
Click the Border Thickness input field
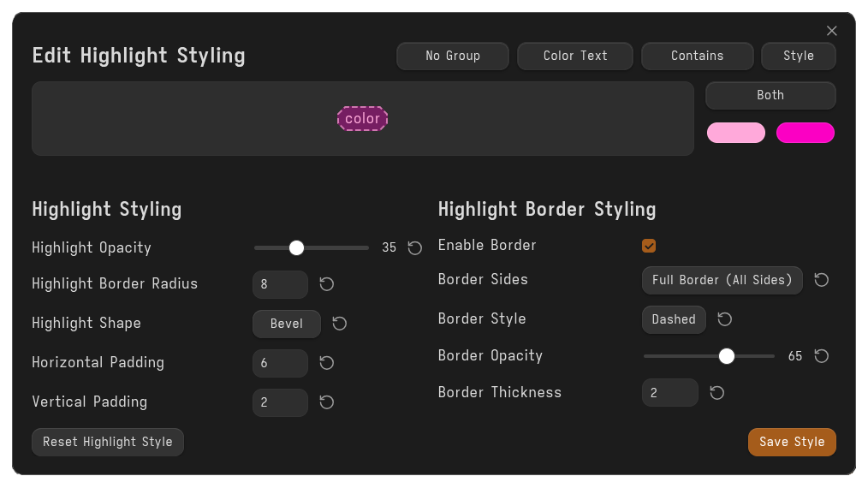tap(669, 393)
